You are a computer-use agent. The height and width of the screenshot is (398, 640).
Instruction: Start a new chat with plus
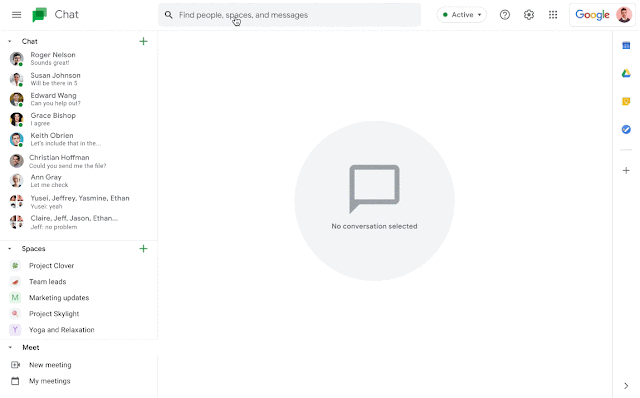(143, 41)
